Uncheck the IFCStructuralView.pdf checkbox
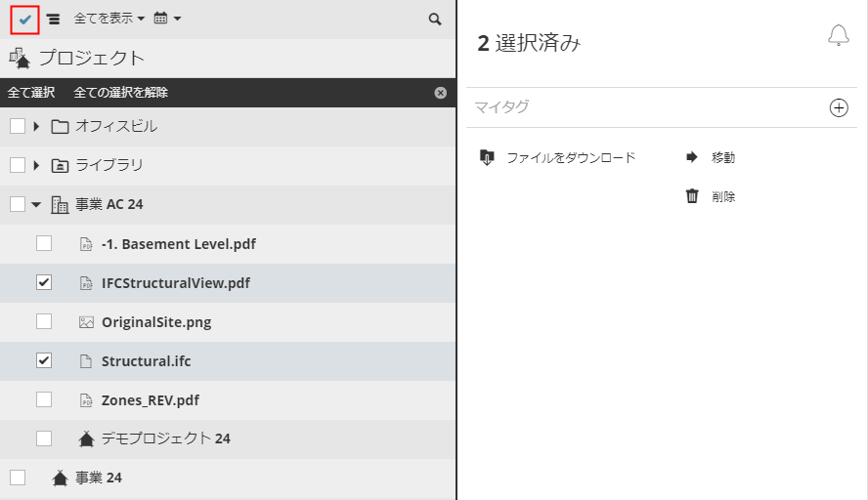 pos(44,283)
